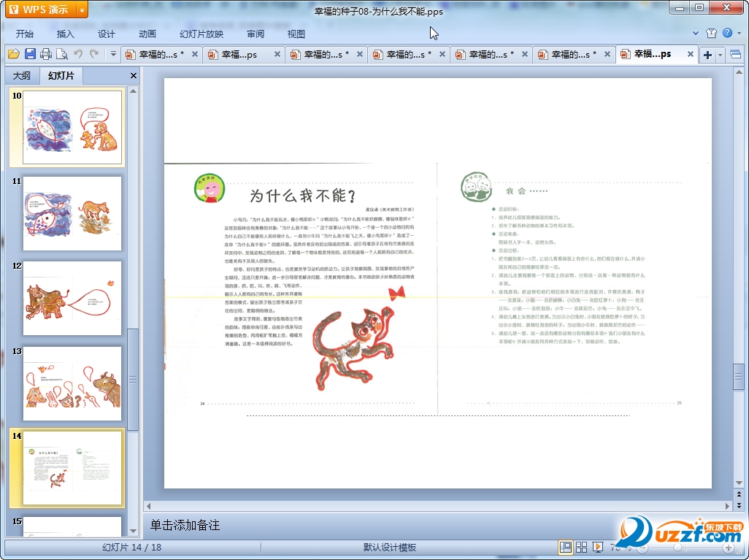Click main editor scroll-up arrow
Viewport: 749px width, 560px height.
point(739,72)
